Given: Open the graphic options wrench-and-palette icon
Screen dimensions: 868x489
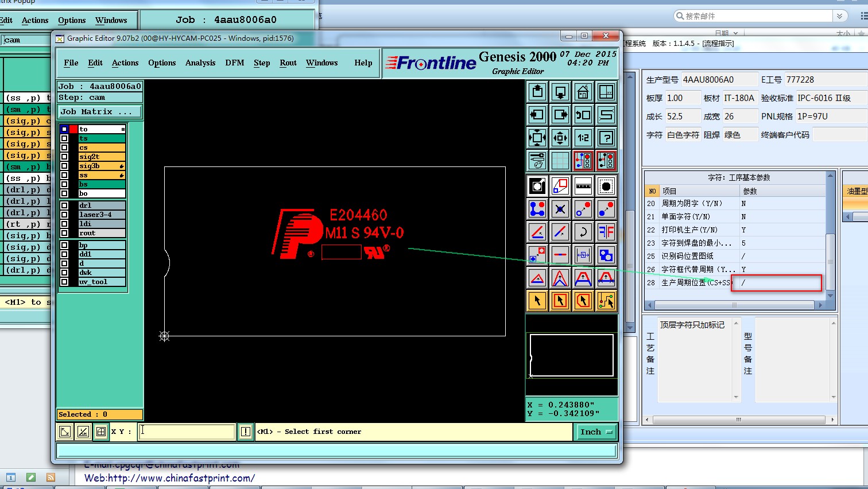Looking at the screenshot, I should (x=537, y=161).
